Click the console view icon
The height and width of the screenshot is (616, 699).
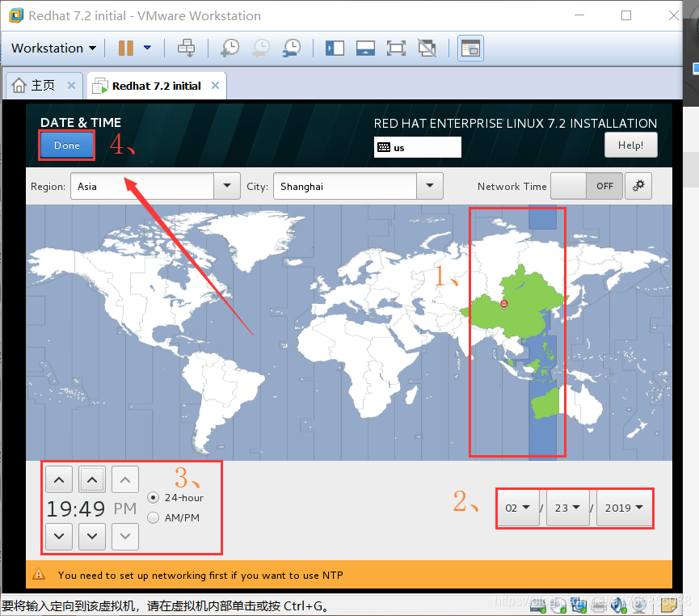[x=470, y=49]
